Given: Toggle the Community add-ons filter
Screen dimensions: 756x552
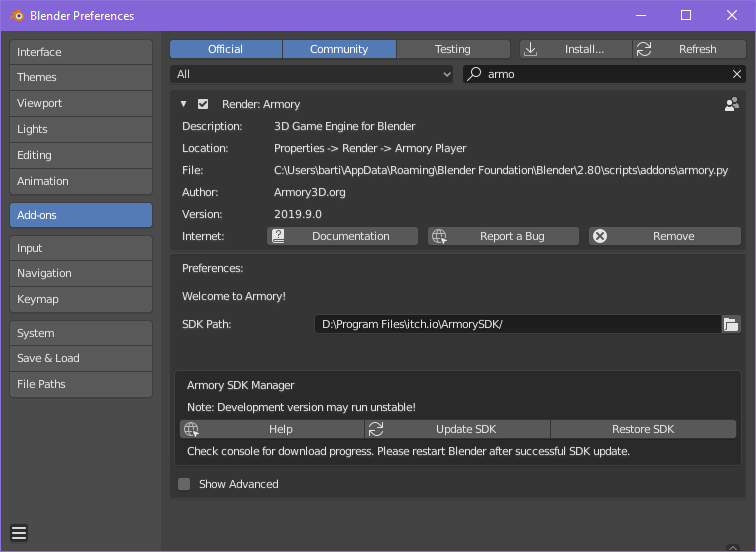Looking at the screenshot, I should coord(339,49).
